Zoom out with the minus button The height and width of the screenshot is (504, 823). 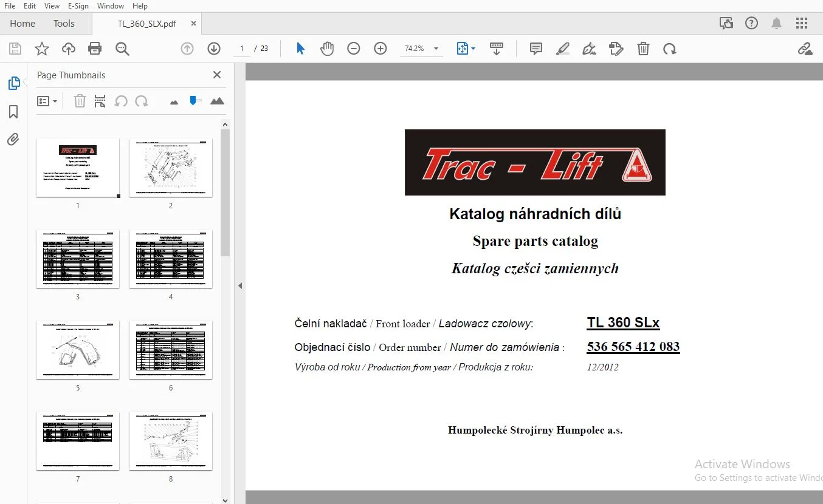pos(354,49)
